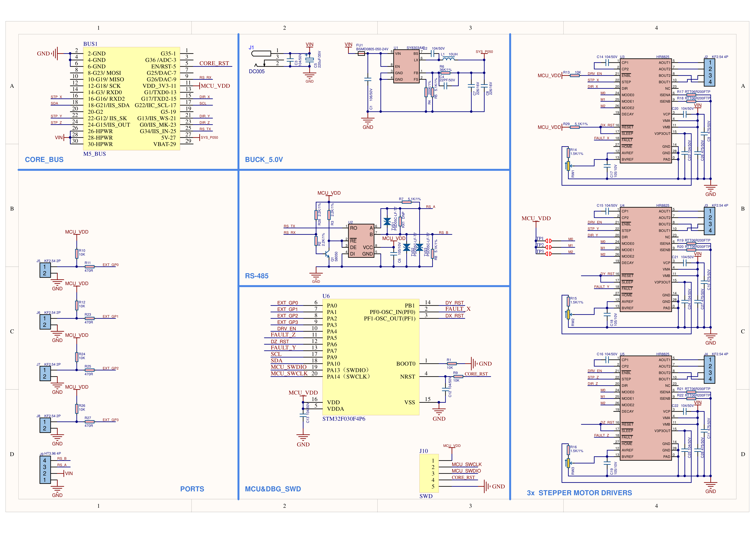
Task: Select the FU1 fuse symbol
Action: [x=361, y=54]
